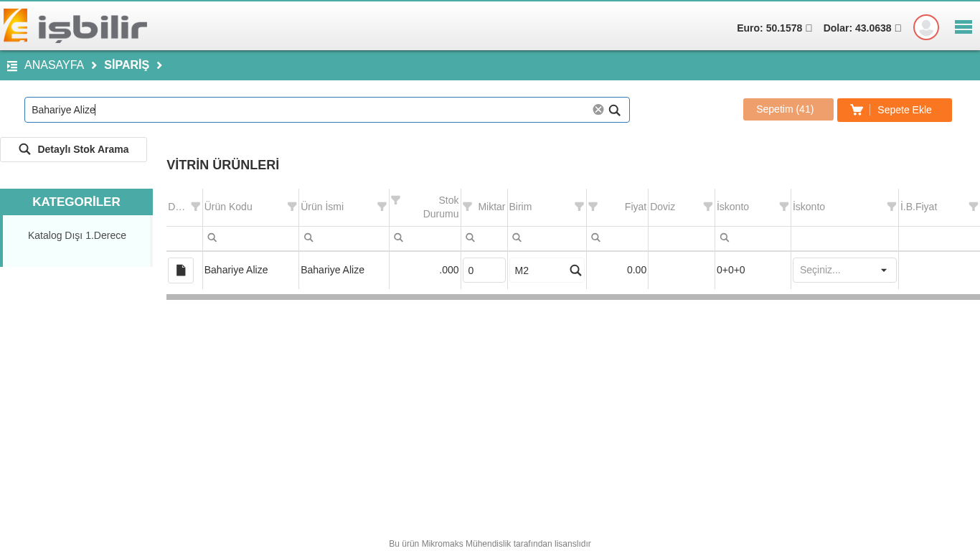
Task: Select Katalog Dışı 1.Derece category
Action: point(77,235)
